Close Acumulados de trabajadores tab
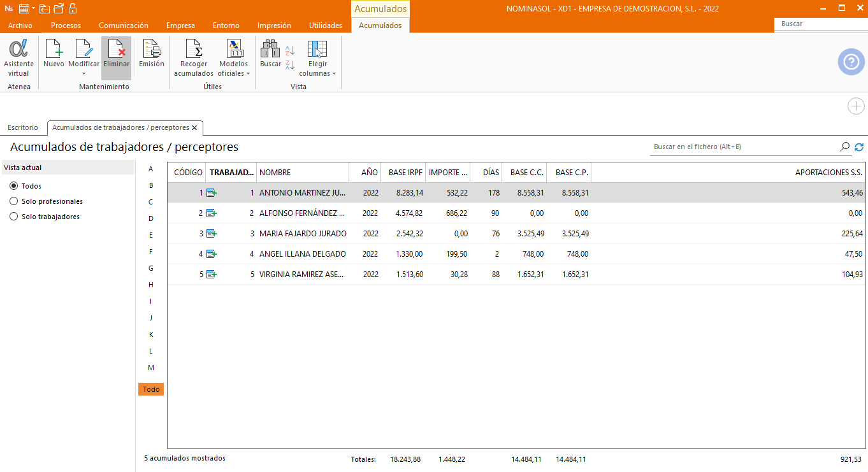Viewport: 868px width, 472px height. [x=194, y=127]
